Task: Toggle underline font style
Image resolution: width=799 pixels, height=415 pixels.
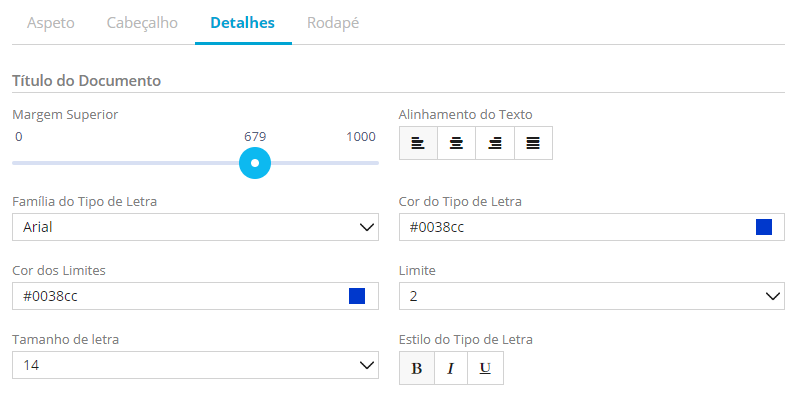Action: 485,368
